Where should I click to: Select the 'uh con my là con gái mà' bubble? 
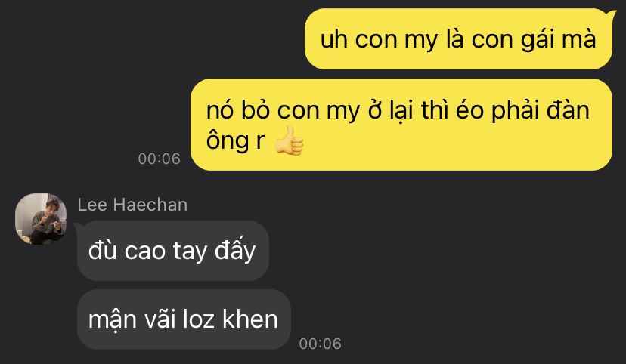tap(458, 39)
